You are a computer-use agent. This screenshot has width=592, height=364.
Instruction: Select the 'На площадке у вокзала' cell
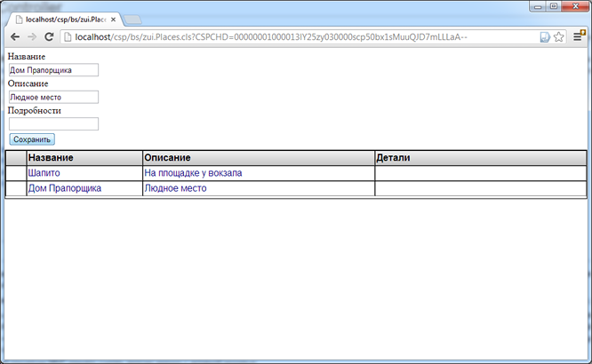click(259, 173)
